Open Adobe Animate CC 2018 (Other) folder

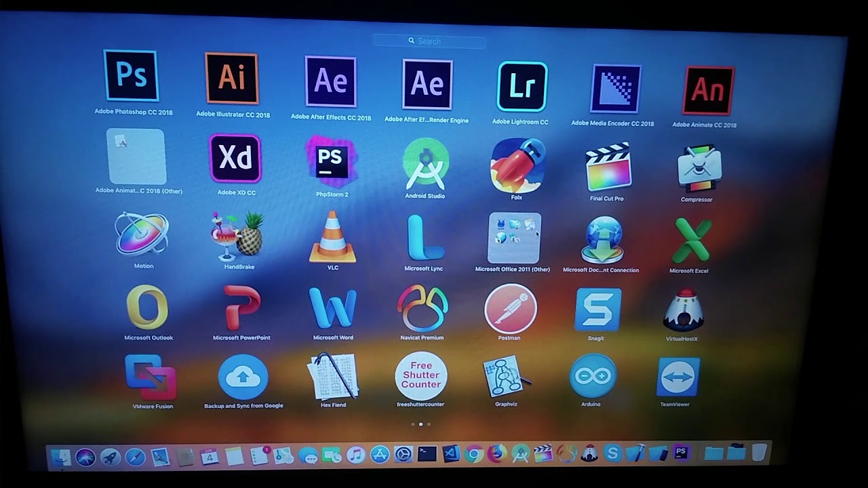coord(136,157)
